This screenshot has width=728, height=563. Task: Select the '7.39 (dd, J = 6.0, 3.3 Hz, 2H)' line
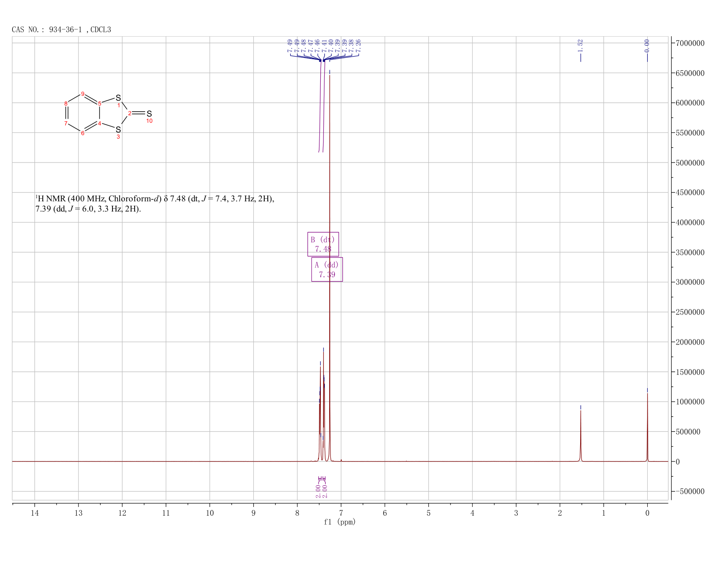point(88,209)
